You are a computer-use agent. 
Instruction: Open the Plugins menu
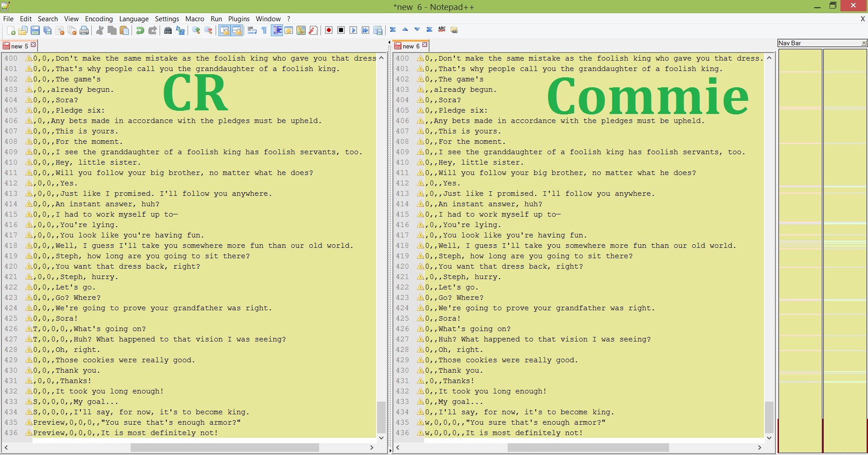tap(239, 19)
